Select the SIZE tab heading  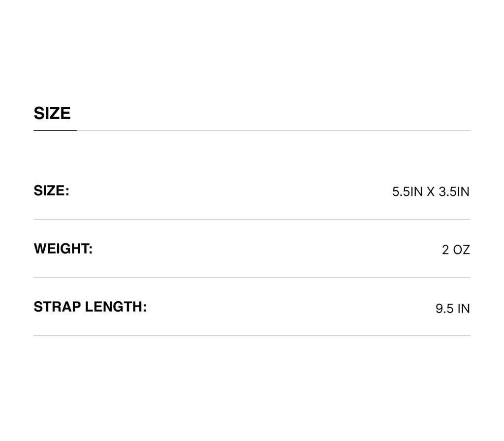pos(52,114)
